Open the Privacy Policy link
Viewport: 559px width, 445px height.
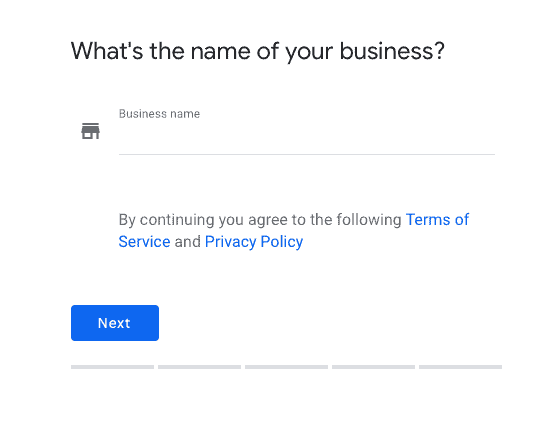[254, 242]
